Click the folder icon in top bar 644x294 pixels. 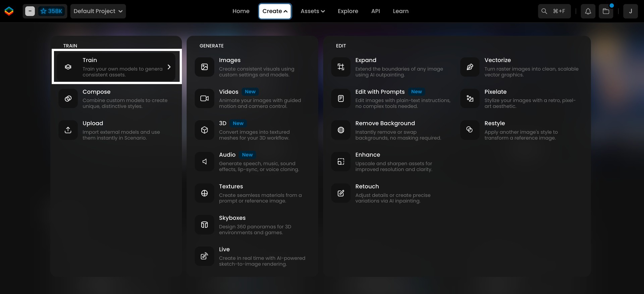pos(606,11)
